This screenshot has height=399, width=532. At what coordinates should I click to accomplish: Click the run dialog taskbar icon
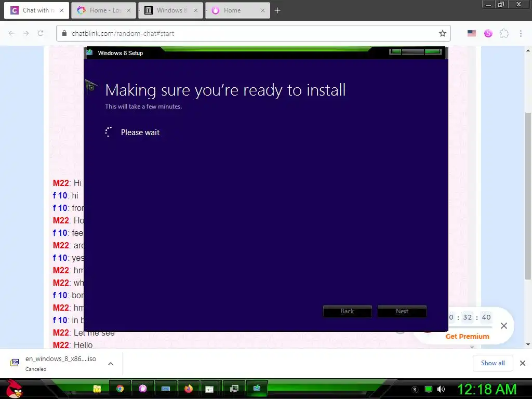tap(209, 389)
